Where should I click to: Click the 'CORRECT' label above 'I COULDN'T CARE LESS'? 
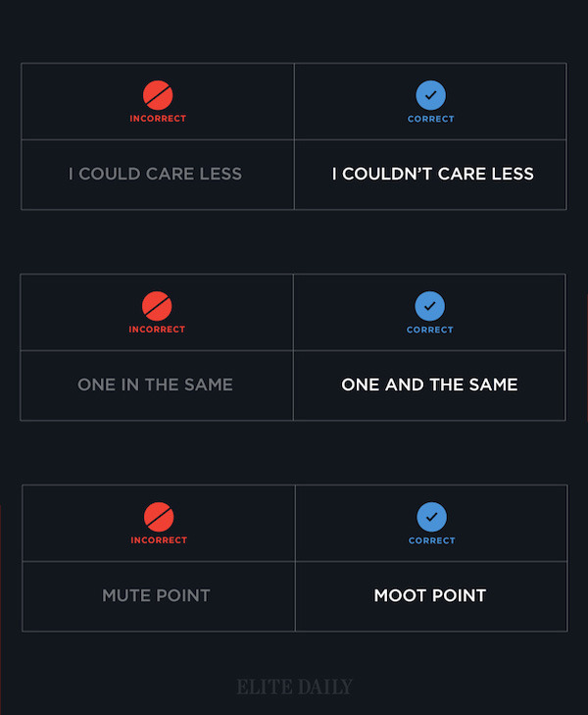431,119
